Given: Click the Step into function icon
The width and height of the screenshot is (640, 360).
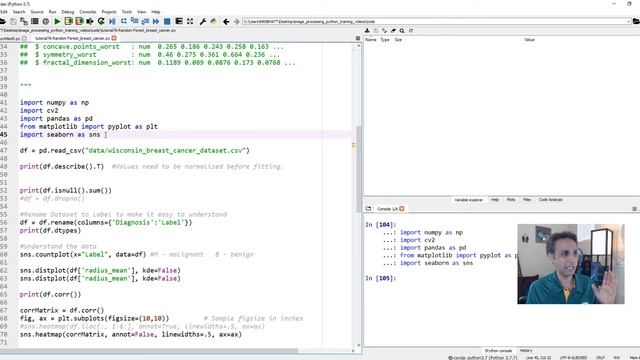Looking at the screenshot, I should [134, 21].
